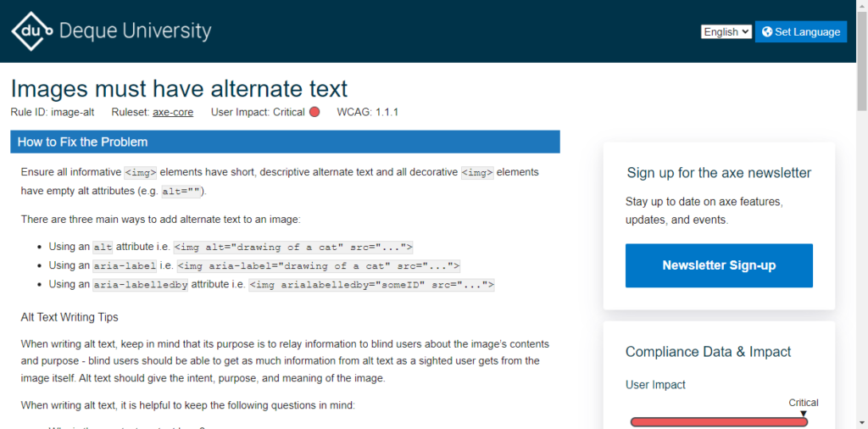The height and width of the screenshot is (429, 868).
Task: Click the arialabelledby someID code snippet
Action: [371, 285]
